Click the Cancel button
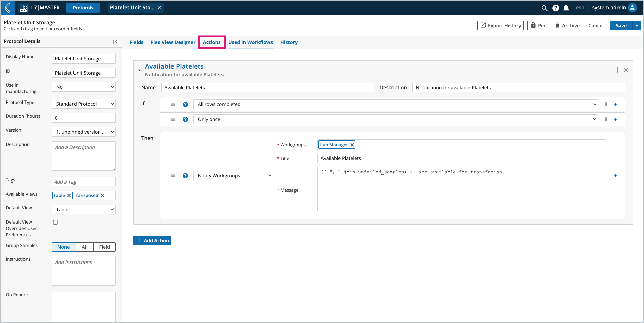This screenshot has width=644, height=323. (596, 26)
